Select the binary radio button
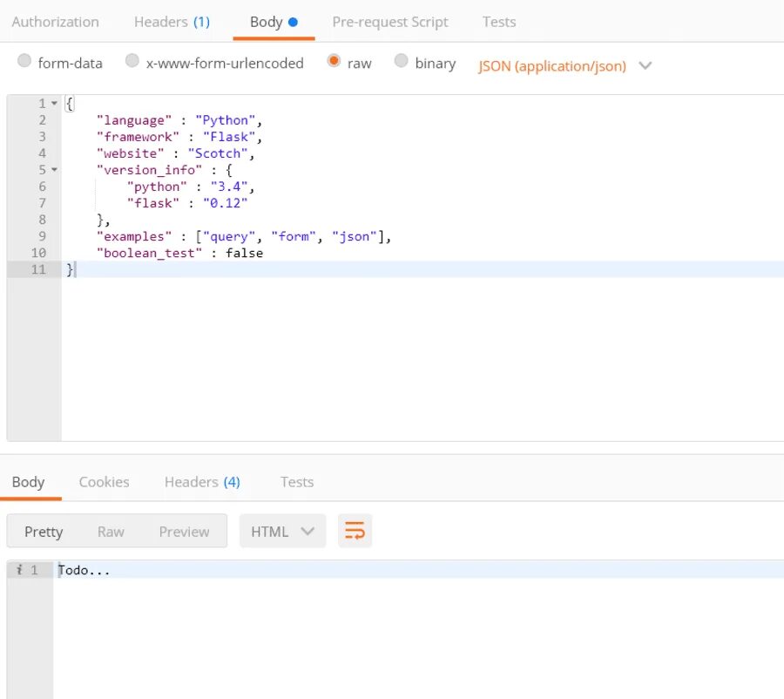Viewport: 784px width, 699px height. tap(401, 60)
